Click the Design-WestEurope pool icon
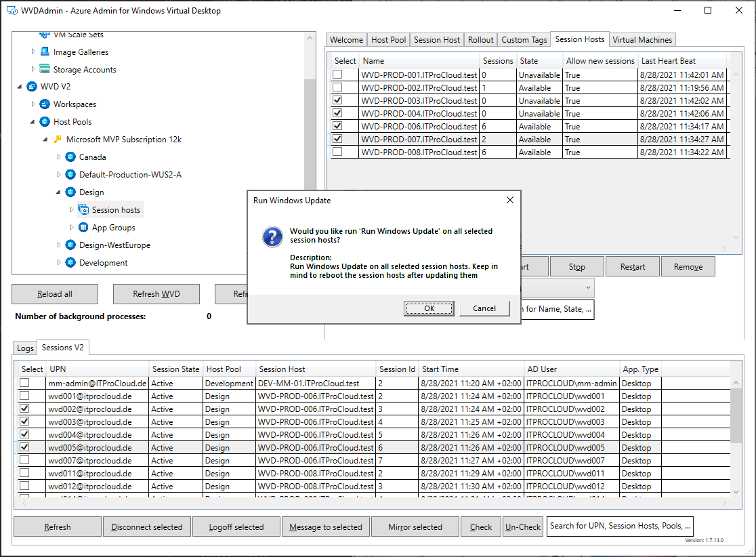 [70, 245]
